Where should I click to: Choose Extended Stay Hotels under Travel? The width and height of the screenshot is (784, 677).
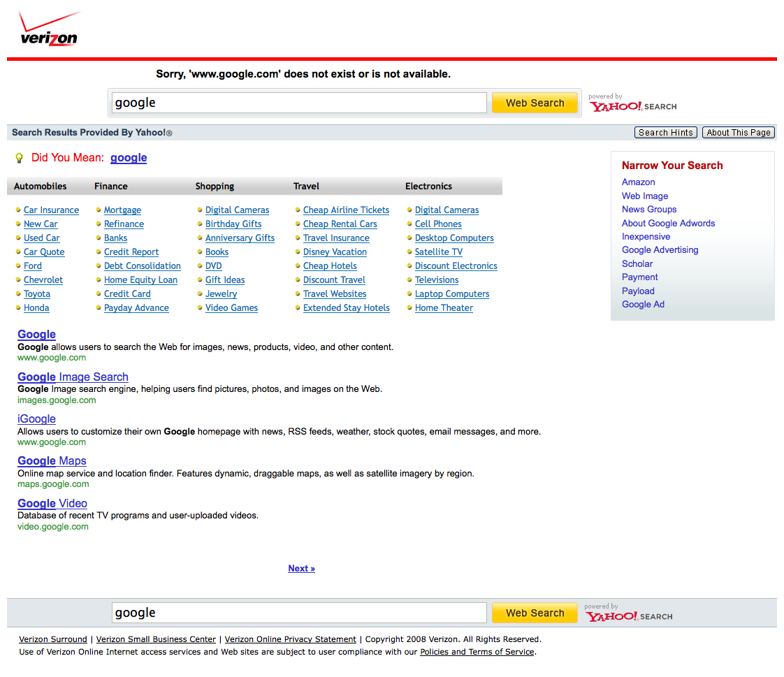[x=346, y=308]
